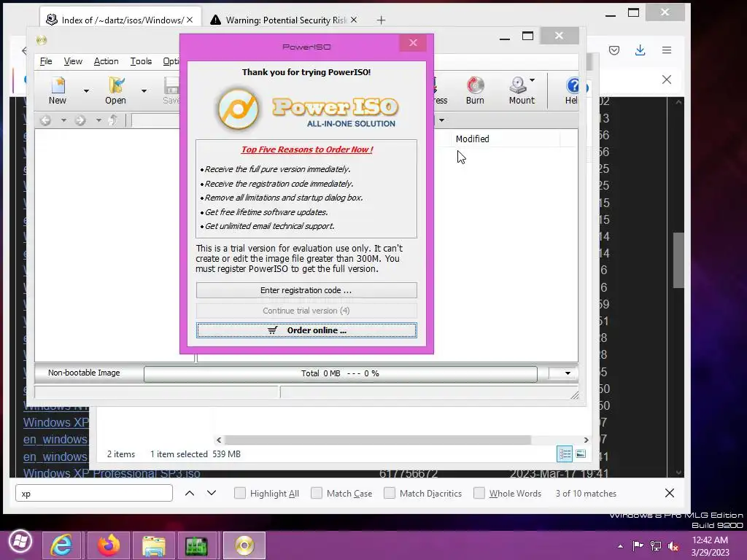Enable Highlight All checkbox
Screen dimensions: 747x560
(239, 493)
